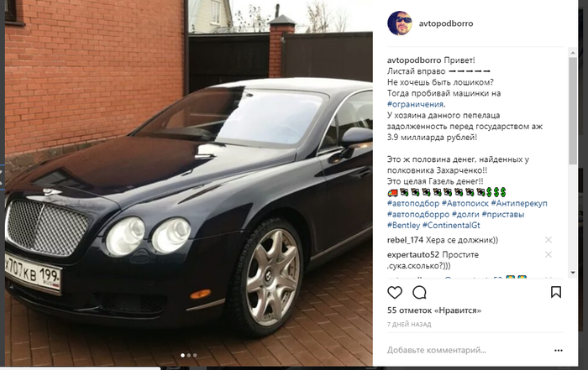Screen dimensions: 588x370
Task: View rebel_174 commenter profile
Action: pos(405,240)
